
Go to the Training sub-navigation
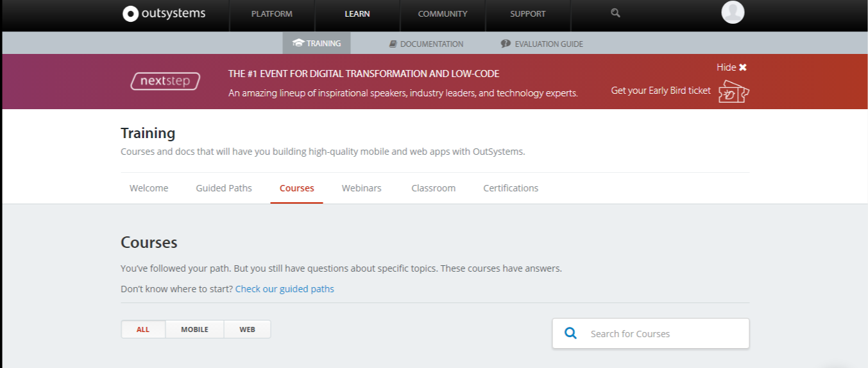click(317, 44)
